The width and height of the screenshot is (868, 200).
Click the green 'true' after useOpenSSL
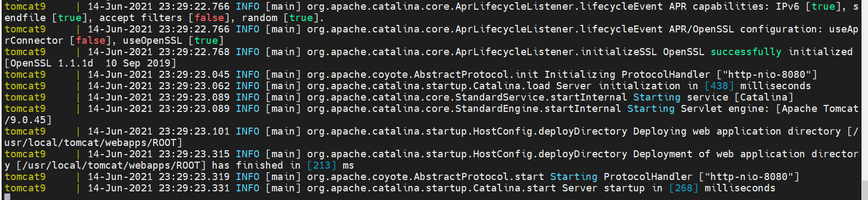[206, 41]
